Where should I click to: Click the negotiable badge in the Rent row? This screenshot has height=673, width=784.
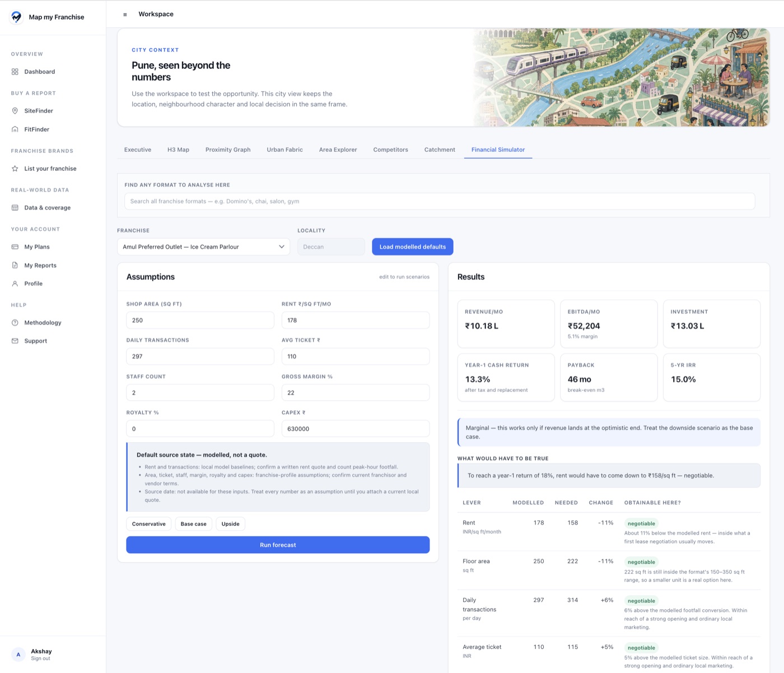click(641, 523)
